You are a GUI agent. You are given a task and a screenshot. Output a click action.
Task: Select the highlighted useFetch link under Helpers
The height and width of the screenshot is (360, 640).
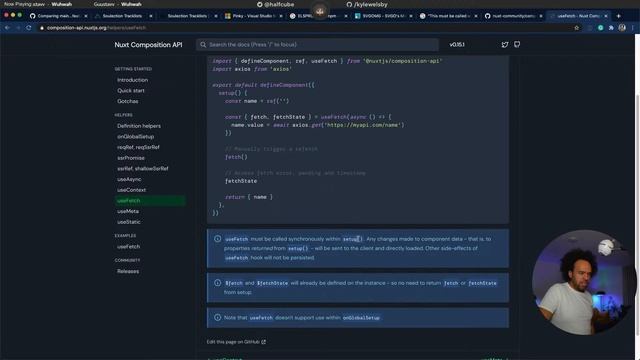click(x=150, y=200)
